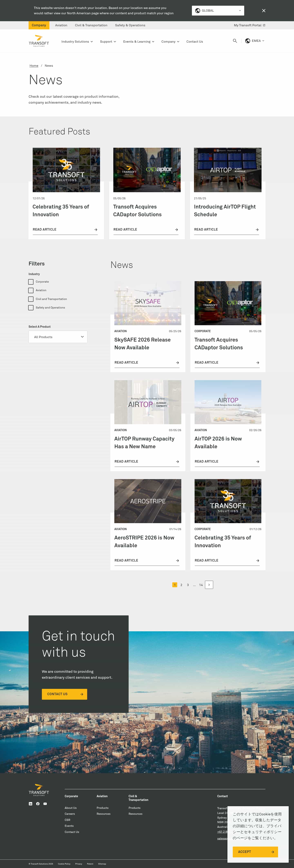Viewport: 294px width, 868px height.
Task: Tick the Civil and Transportation checkbox
Action: (x=31, y=299)
